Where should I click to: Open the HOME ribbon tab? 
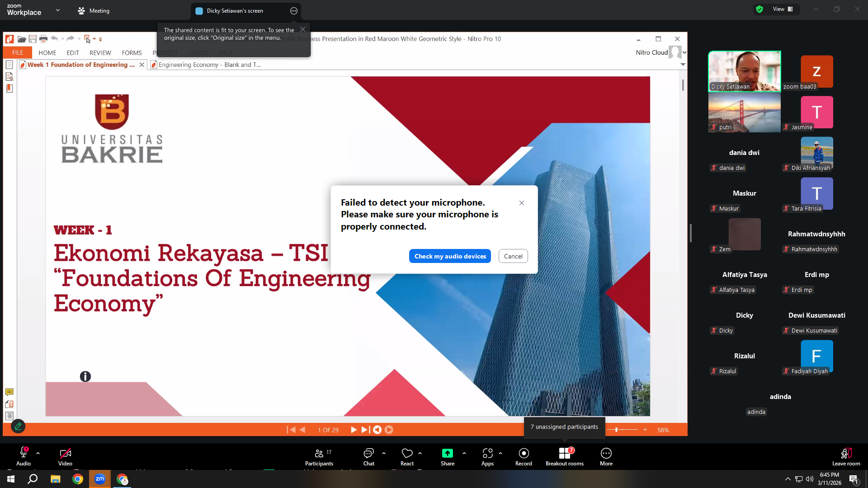point(47,53)
